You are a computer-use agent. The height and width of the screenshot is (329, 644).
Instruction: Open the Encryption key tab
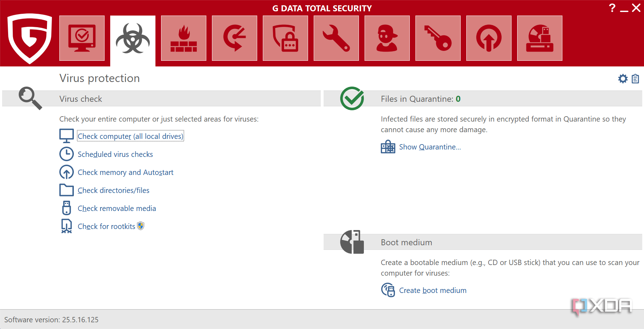pyautogui.click(x=438, y=38)
